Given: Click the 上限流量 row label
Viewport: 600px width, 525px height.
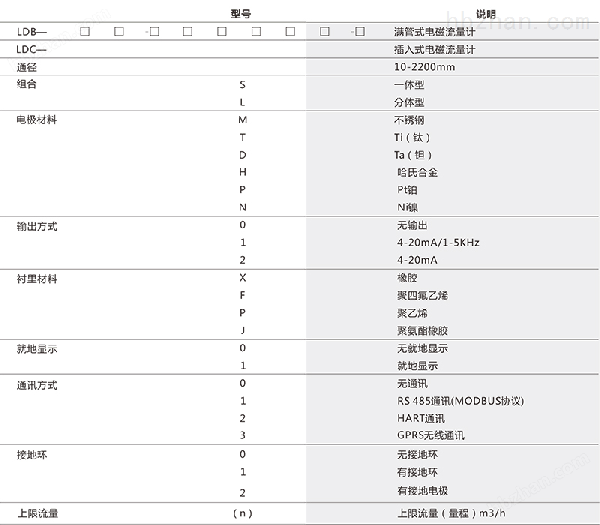Looking at the screenshot, I should 38,513.
